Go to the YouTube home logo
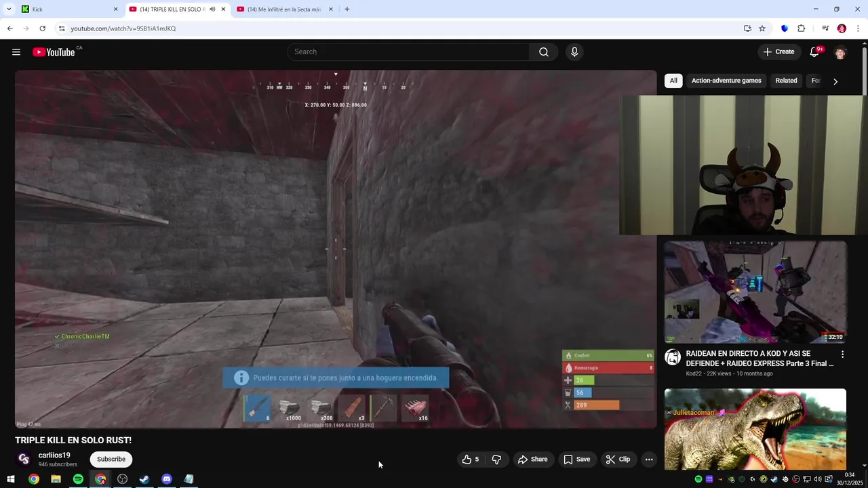Image resolution: width=868 pixels, height=488 pixels. [54, 52]
